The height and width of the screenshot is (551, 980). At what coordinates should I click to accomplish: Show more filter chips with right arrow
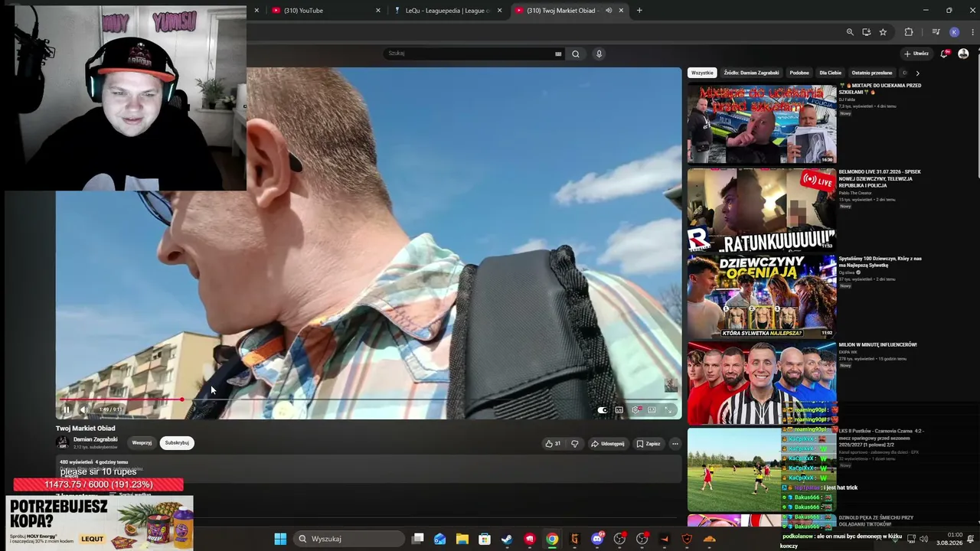(x=917, y=73)
